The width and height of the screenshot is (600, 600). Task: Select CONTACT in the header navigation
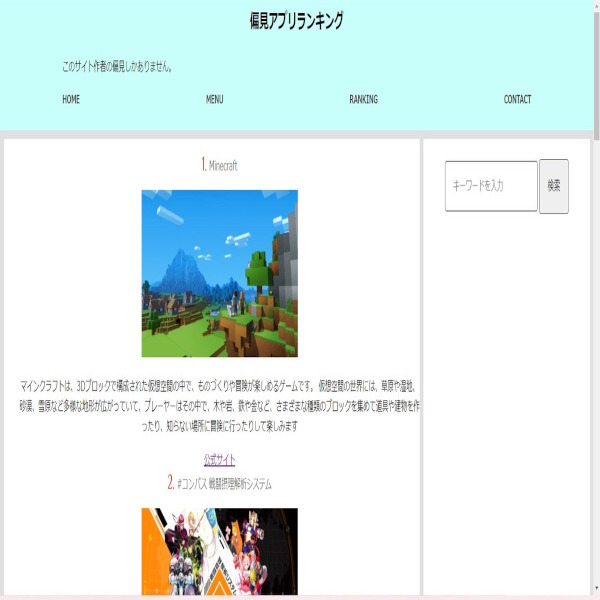tap(517, 100)
